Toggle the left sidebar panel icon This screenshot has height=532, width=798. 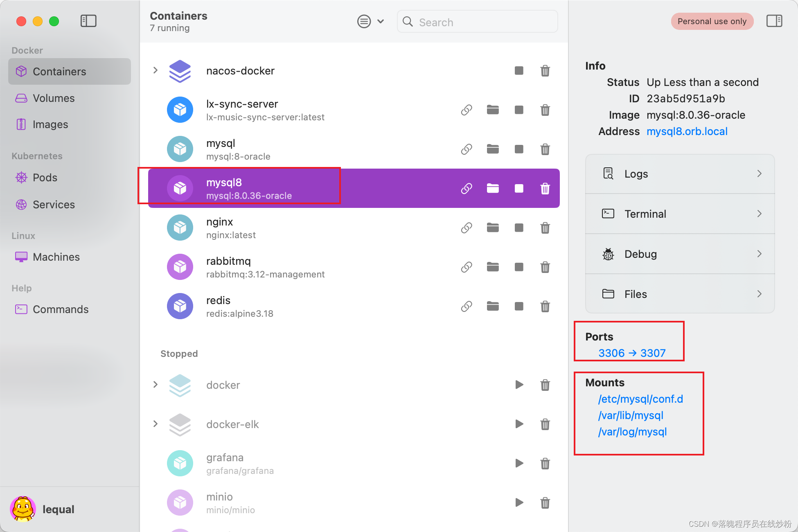click(88, 21)
